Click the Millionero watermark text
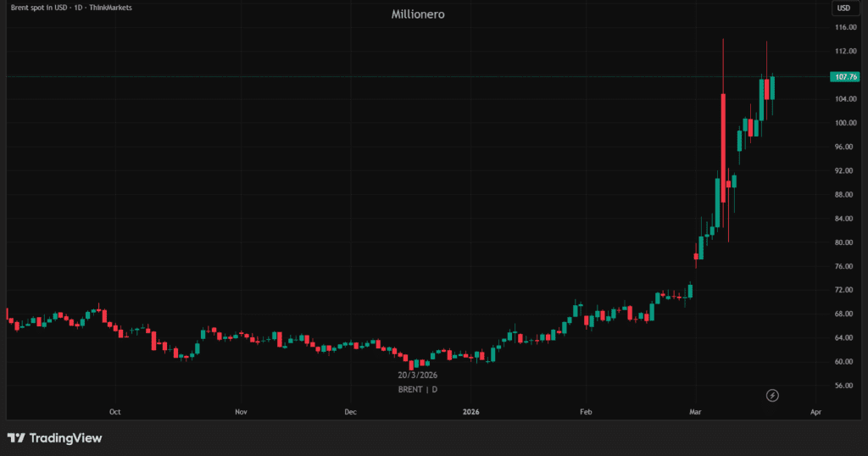 pyautogui.click(x=418, y=14)
